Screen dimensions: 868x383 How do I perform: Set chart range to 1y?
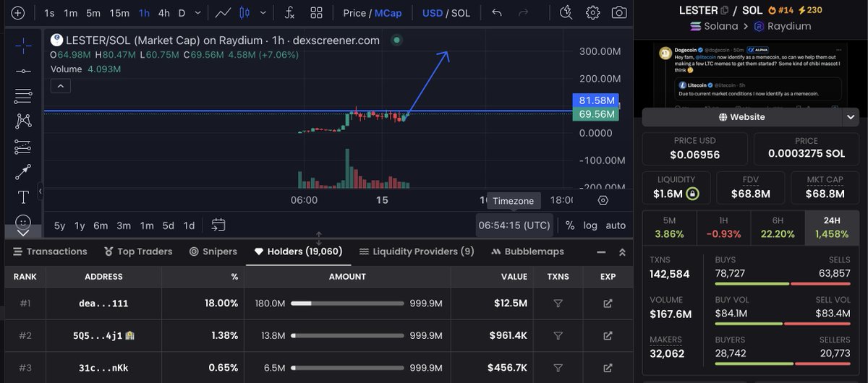coord(80,225)
